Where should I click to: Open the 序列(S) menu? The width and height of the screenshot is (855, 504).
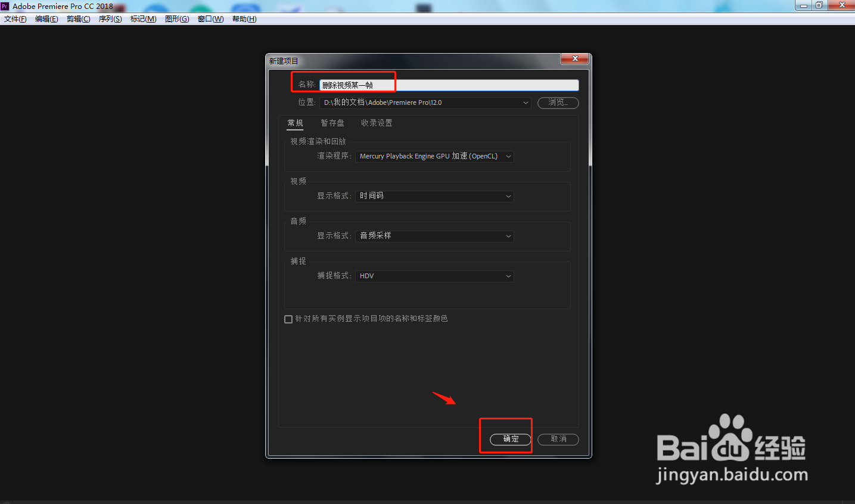[110, 19]
